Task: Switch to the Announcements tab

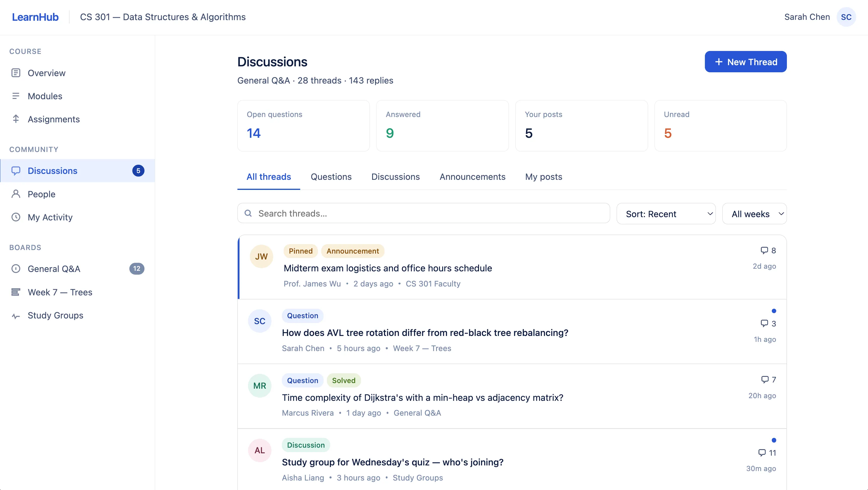Action: [x=472, y=177]
